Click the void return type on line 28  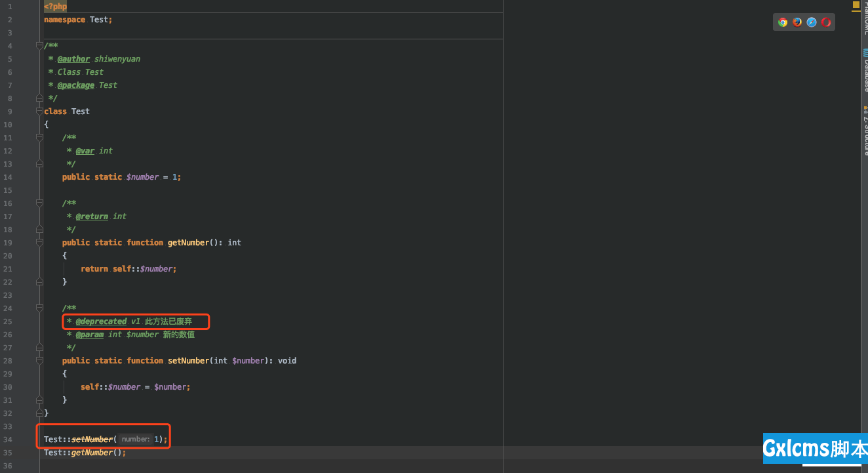click(x=287, y=361)
